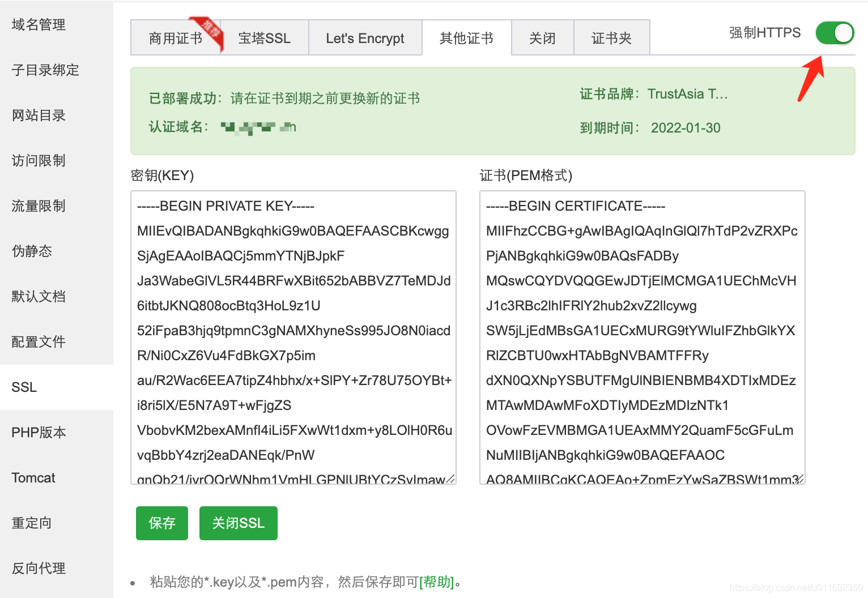Click the 关闭SSL button
Image resolution: width=868 pixels, height=598 pixels.
coord(238,523)
